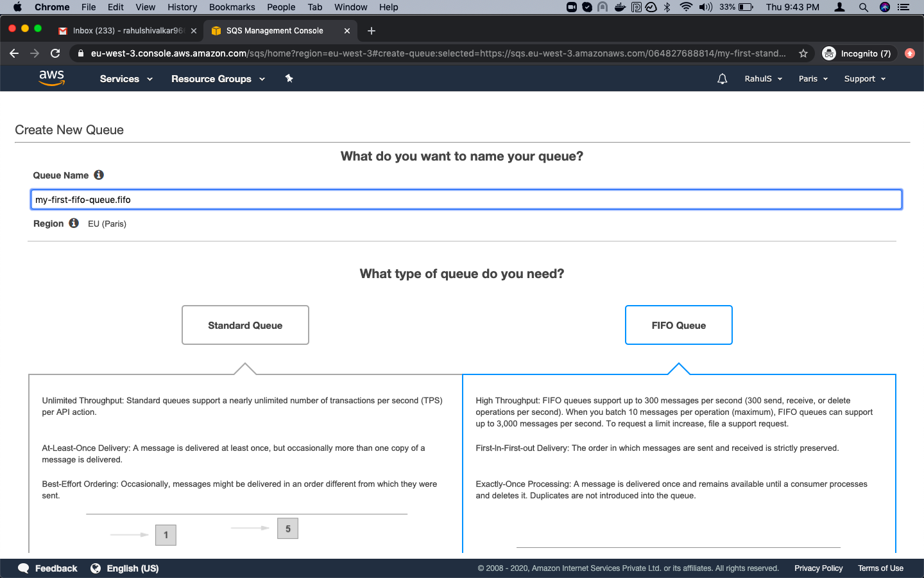924x578 pixels.
Task: Click the address bar lock icon
Action: [x=80, y=53]
